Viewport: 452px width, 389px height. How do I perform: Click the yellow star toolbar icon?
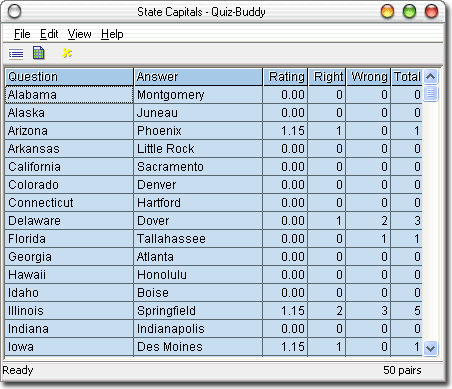(x=67, y=53)
